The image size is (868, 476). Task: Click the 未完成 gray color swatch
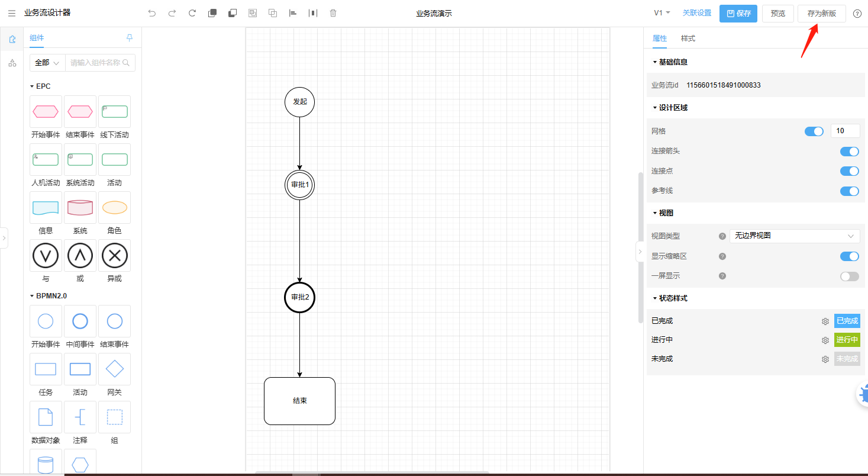[x=847, y=359]
